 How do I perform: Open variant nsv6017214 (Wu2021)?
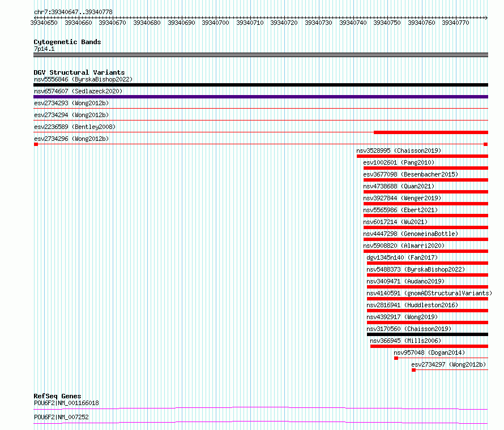point(395,222)
